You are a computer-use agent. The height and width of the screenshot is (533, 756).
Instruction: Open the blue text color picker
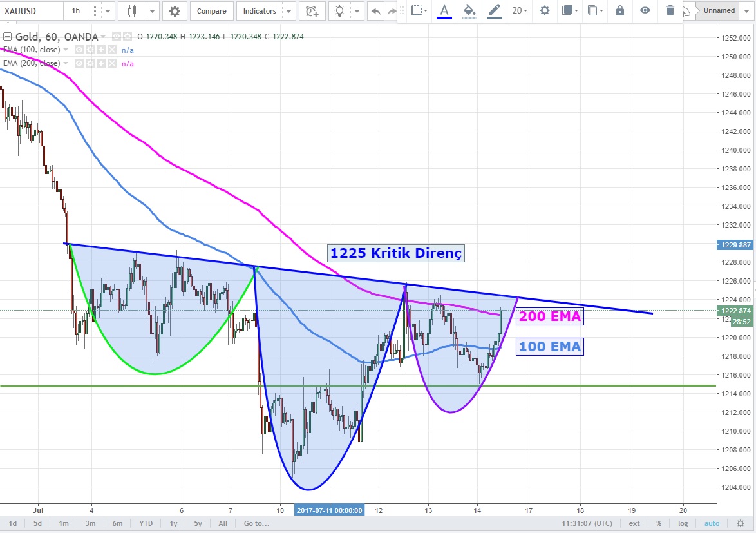point(444,10)
